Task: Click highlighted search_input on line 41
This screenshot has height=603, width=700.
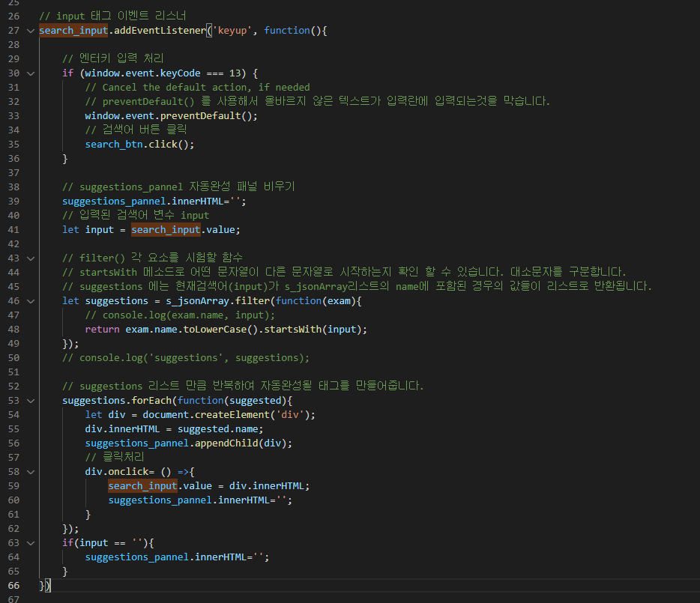Action: click(x=166, y=230)
